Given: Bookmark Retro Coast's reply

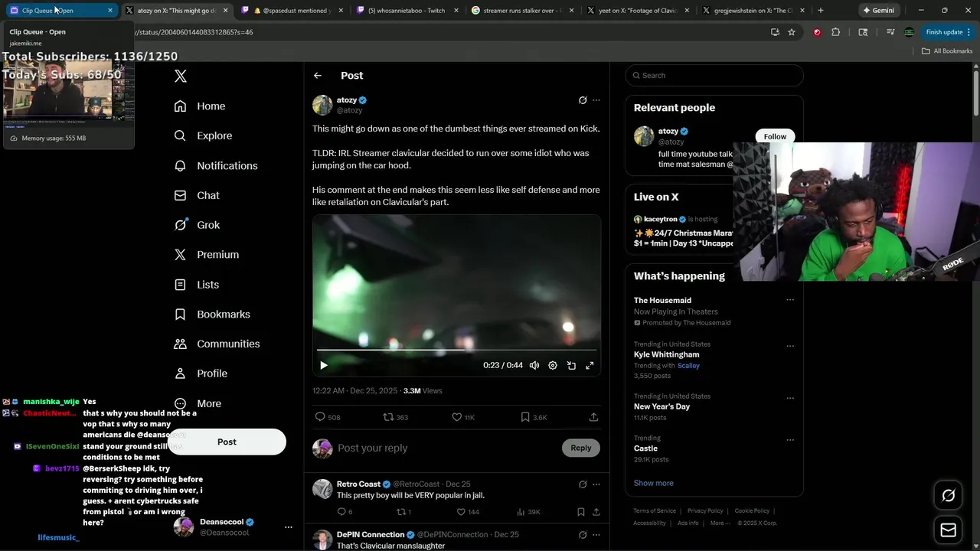Looking at the screenshot, I should pyautogui.click(x=581, y=512).
